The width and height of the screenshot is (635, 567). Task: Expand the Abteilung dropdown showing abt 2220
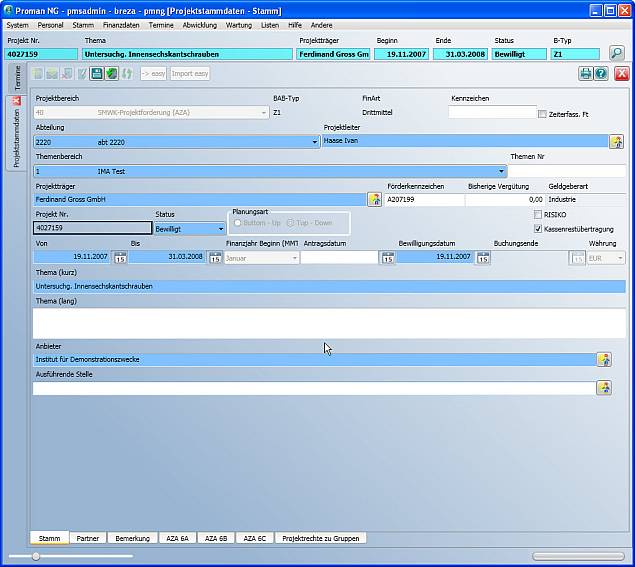click(315, 142)
